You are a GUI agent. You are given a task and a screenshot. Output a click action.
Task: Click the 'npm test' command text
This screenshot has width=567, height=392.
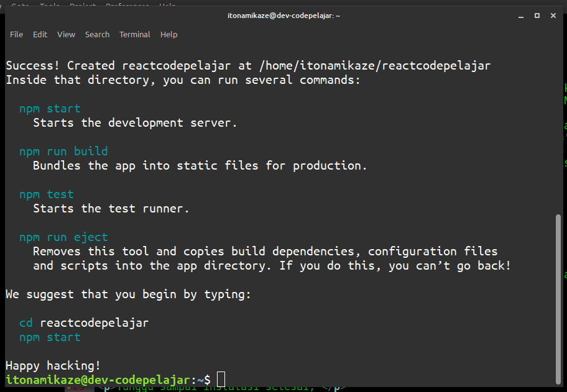[x=47, y=194]
